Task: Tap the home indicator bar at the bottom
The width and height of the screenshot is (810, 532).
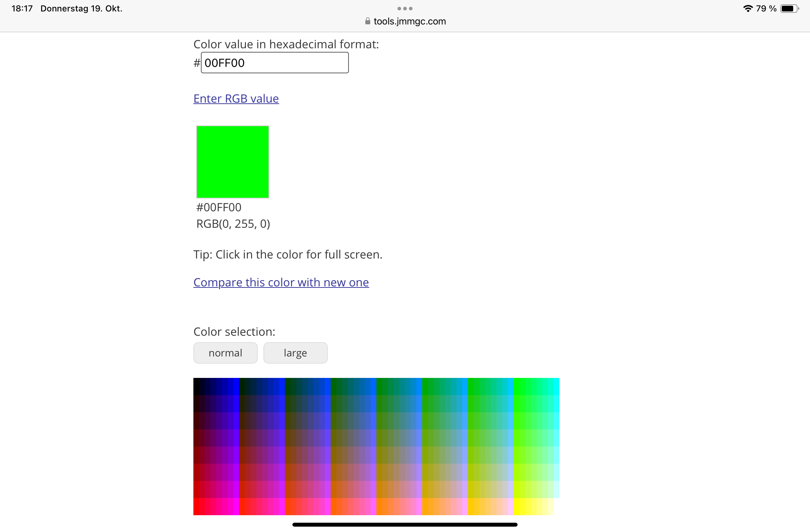Action: (x=405, y=524)
